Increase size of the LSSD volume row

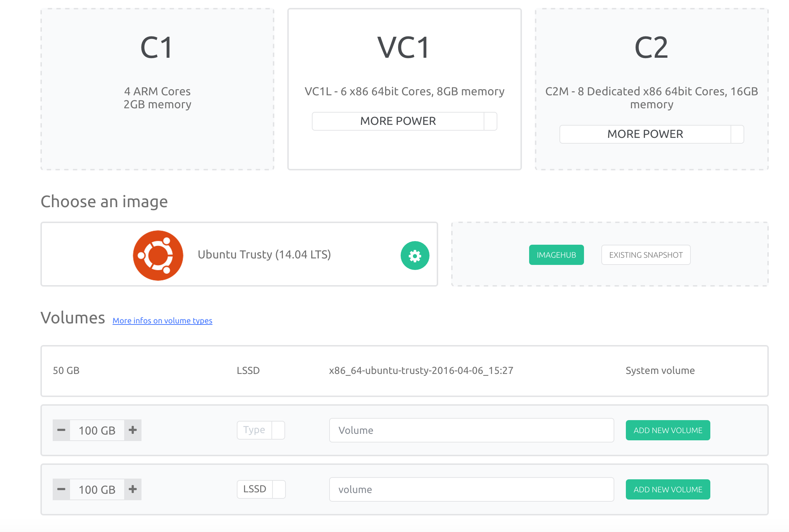click(x=133, y=489)
